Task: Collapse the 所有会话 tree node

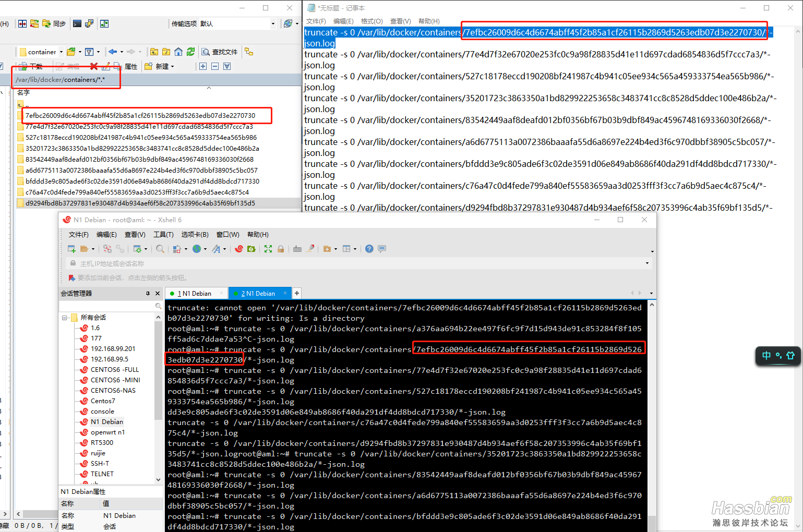Action: (65, 317)
